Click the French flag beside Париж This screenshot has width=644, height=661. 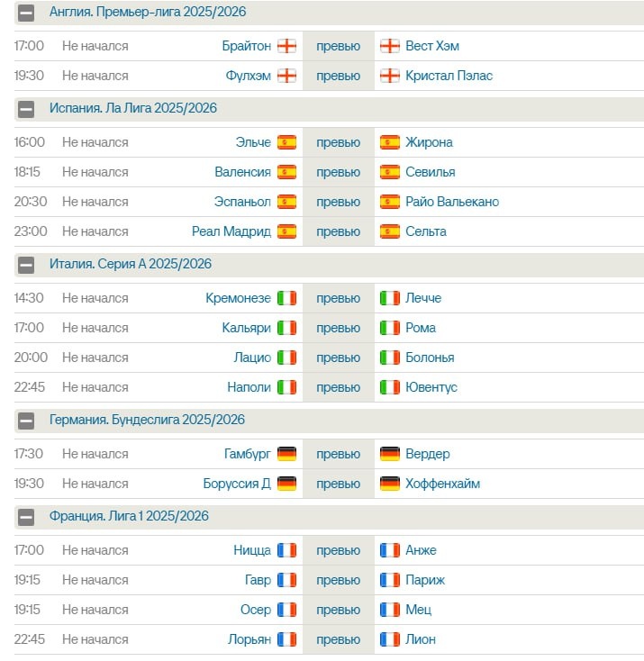click(x=390, y=580)
